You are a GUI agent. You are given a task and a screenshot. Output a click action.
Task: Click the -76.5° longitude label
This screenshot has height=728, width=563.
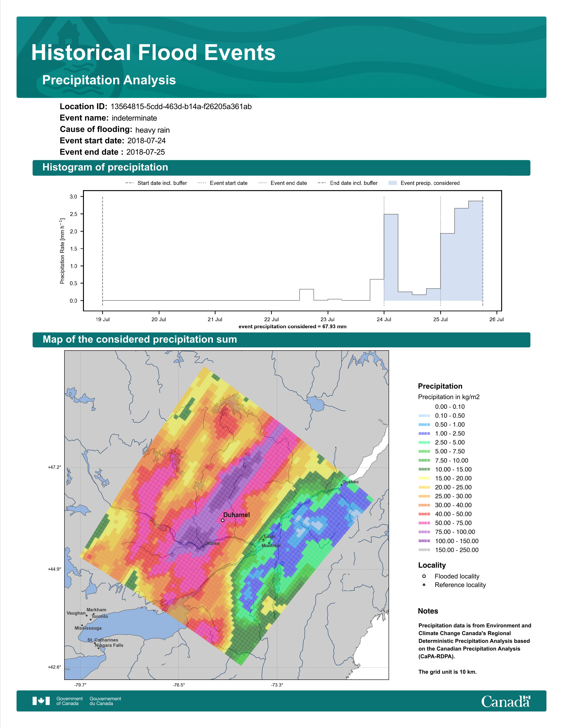pyautogui.click(x=179, y=685)
